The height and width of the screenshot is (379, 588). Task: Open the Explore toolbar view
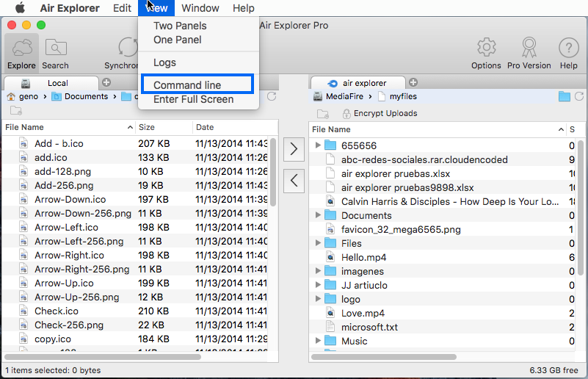point(21,54)
